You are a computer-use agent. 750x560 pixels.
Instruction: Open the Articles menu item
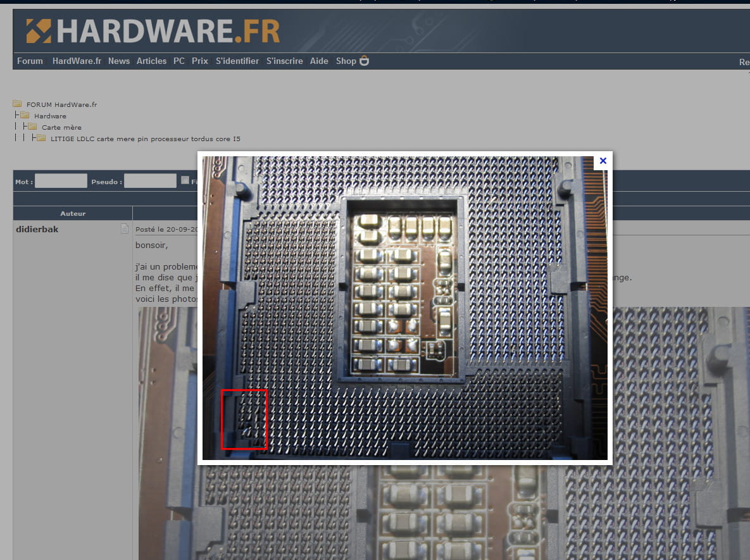[x=151, y=61]
